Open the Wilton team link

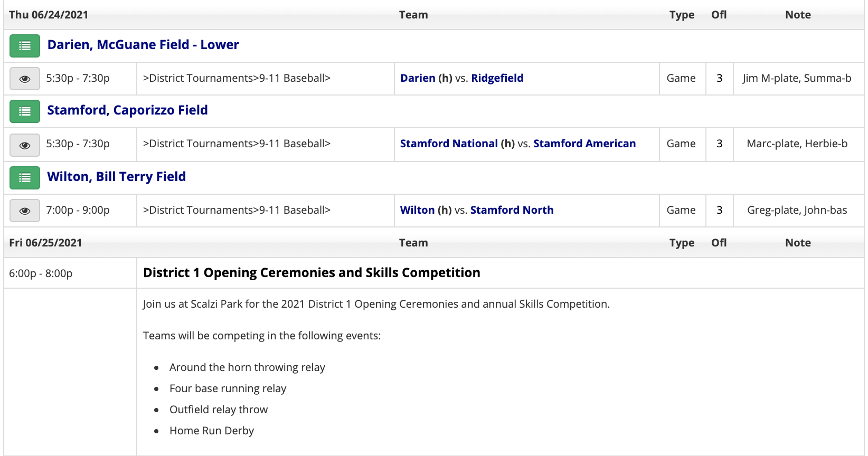click(417, 210)
